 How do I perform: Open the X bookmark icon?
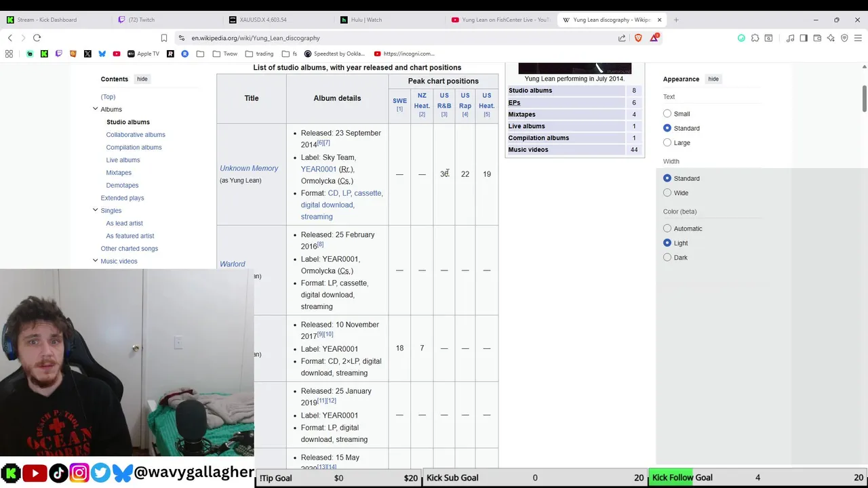pos(87,54)
